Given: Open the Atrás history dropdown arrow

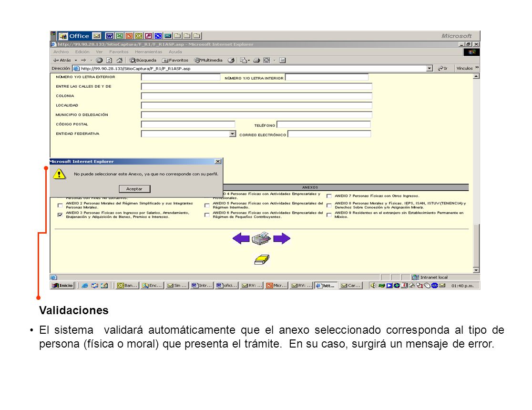Looking at the screenshot, I should click(76, 61).
